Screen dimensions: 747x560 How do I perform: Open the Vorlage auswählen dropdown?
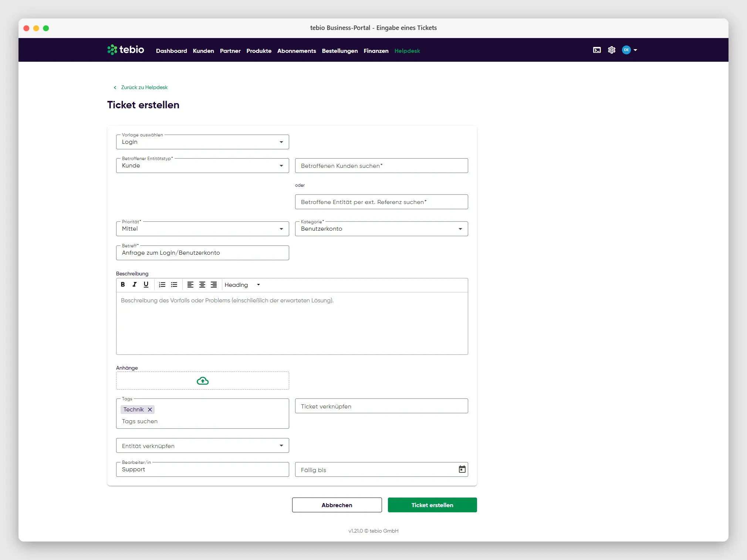tap(203, 142)
